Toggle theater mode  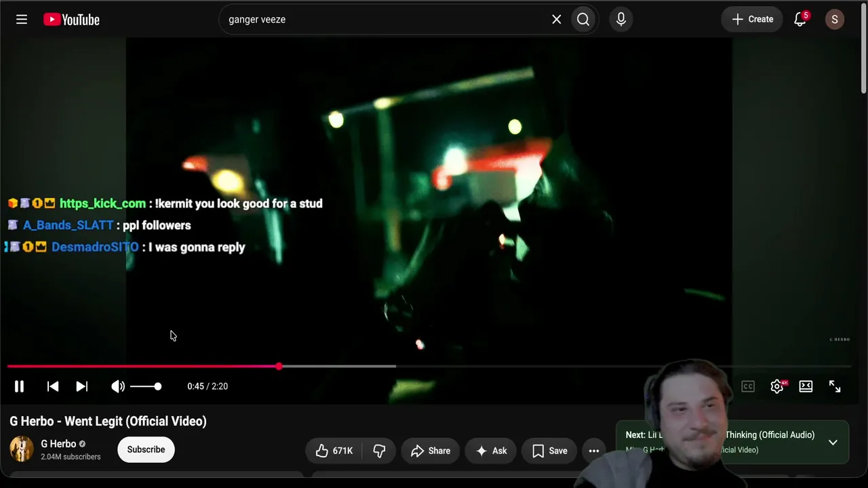(806, 386)
